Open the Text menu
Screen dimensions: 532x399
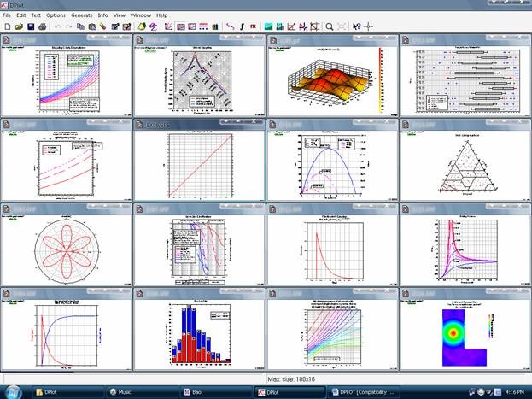36,15
